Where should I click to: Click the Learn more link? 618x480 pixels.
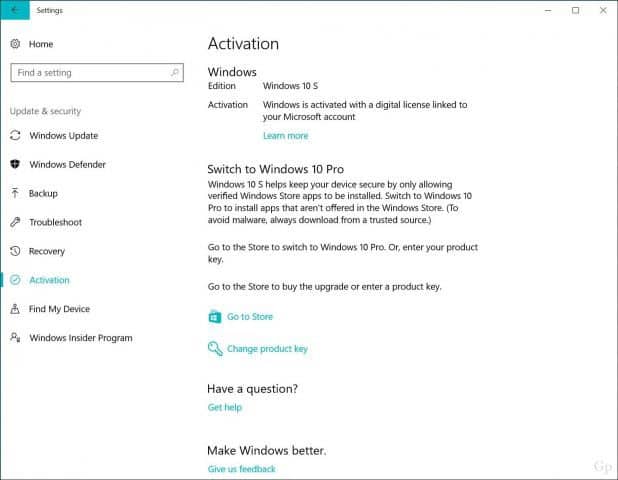285,136
